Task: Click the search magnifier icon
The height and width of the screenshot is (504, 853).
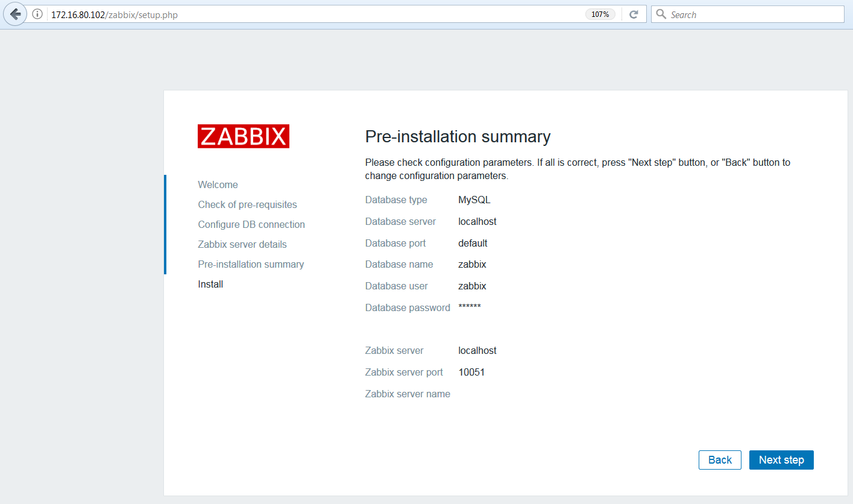Action: (661, 14)
